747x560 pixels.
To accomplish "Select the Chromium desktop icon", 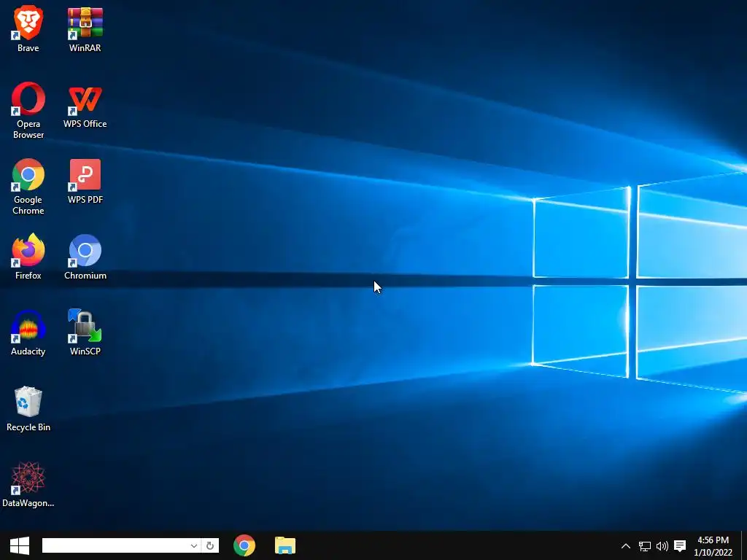I will point(85,256).
